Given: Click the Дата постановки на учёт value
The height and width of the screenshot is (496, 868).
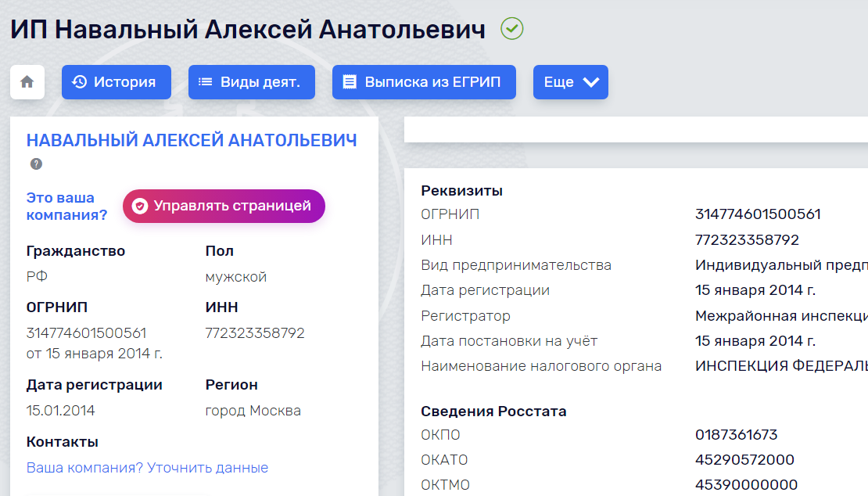Looking at the screenshot, I should (755, 341).
